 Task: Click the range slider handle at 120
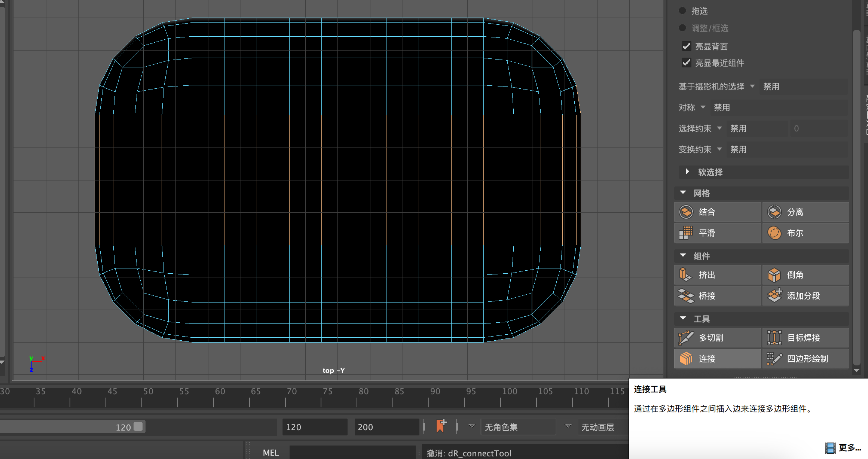138,427
